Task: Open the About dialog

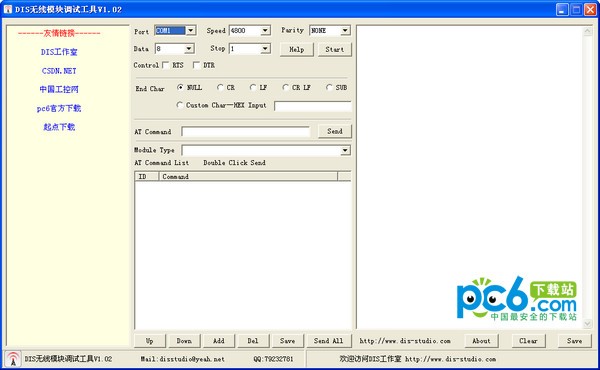Action: 481,341
